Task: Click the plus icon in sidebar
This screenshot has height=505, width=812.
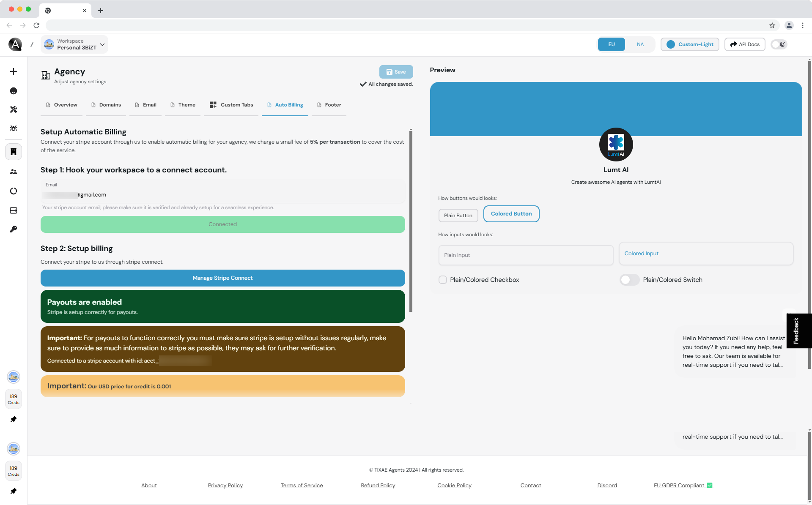Action: click(14, 71)
